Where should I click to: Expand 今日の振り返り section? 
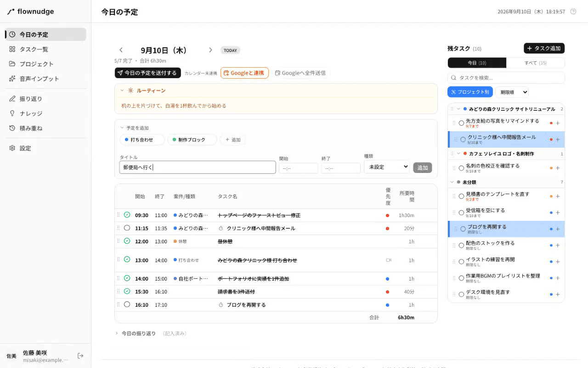[x=117, y=333]
